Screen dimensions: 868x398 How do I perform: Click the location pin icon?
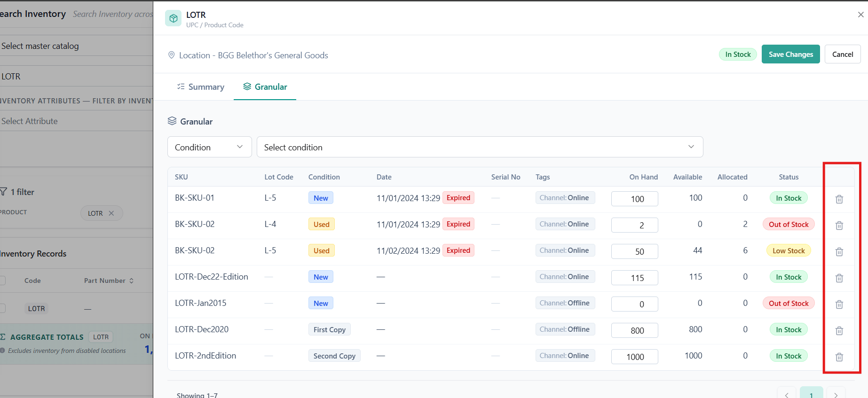click(x=171, y=55)
